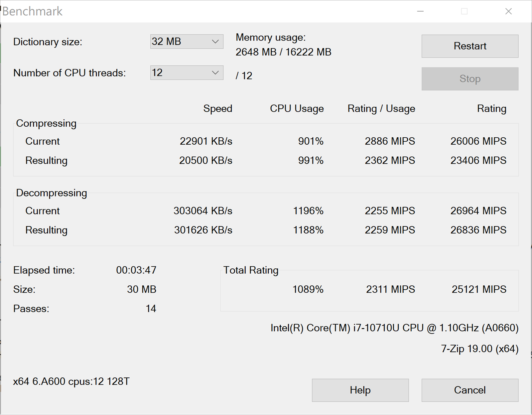Open the Help for the benchmark
The image size is (532, 415).
point(360,390)
